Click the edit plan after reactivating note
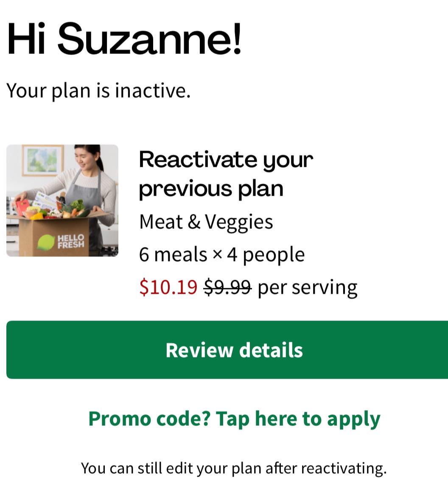448x478 pixels. pos(234,468)
